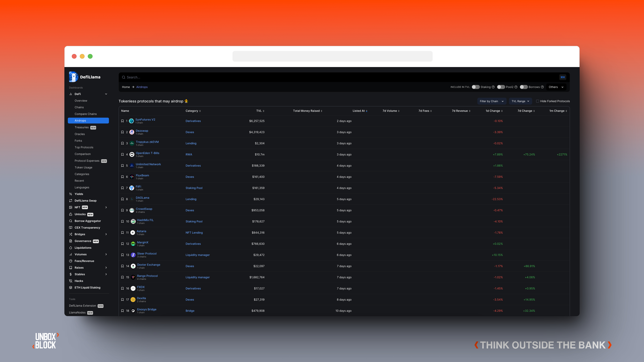Toggle Staking in TVL
Screen dimensions: 644x362
pos(475,87)
